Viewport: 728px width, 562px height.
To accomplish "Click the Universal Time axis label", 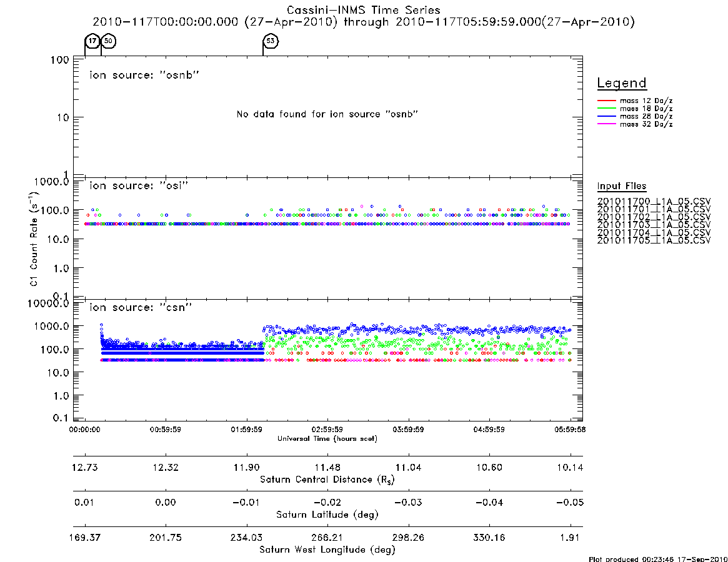I will pos(327,438).
